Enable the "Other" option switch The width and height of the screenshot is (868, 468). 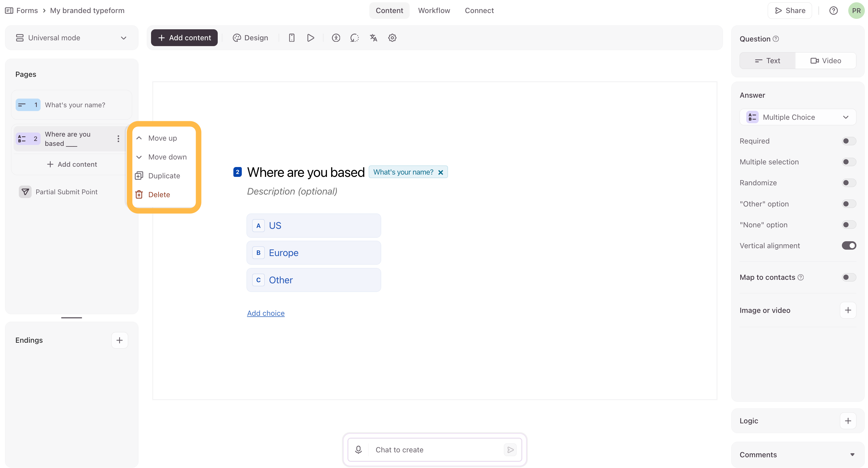849,204
